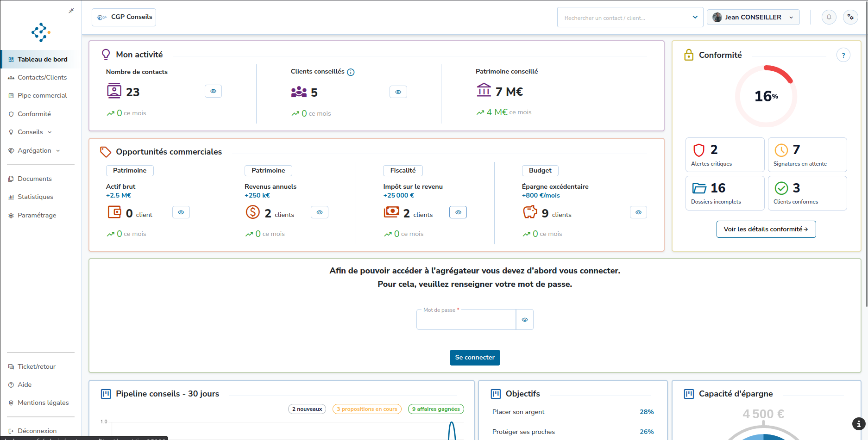868x440 pixels.
Task: Open Jean CONSEILLER user menu
Action: coord(753,17)
